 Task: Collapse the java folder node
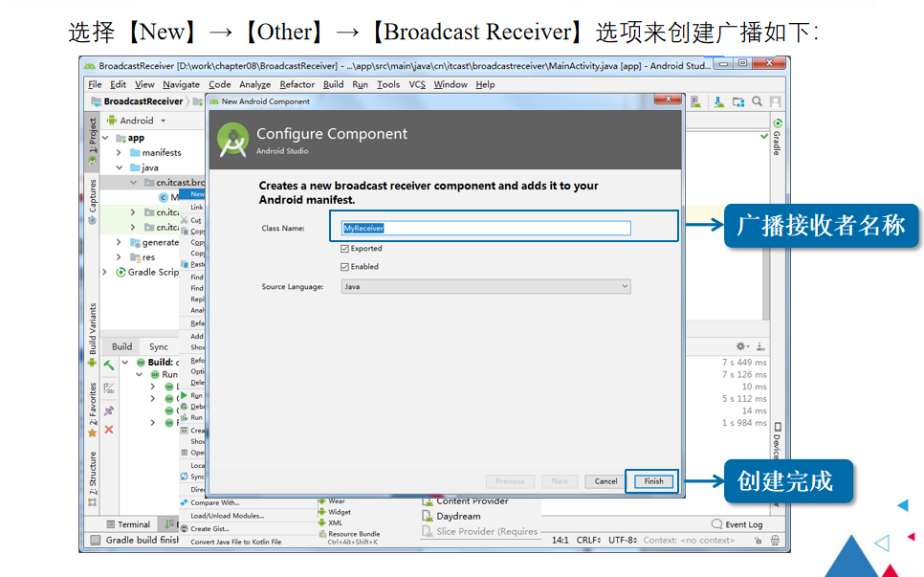point(119,167)
